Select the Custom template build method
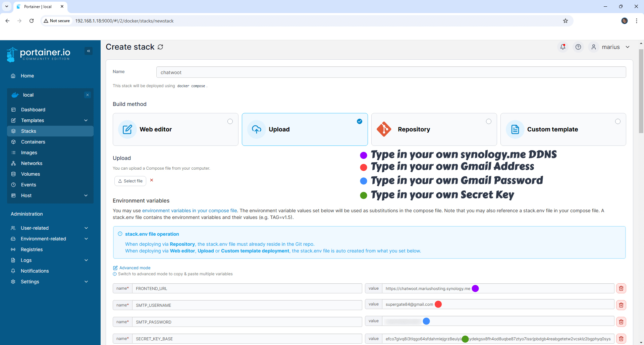 click(x=563, y=129)
